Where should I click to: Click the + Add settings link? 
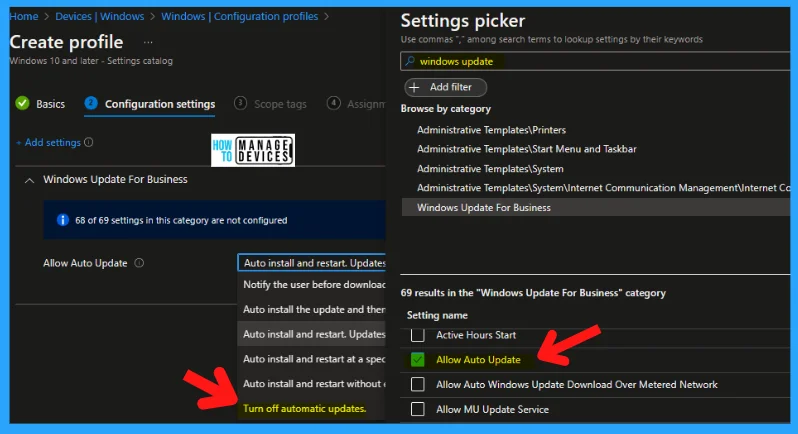[49, 142]
